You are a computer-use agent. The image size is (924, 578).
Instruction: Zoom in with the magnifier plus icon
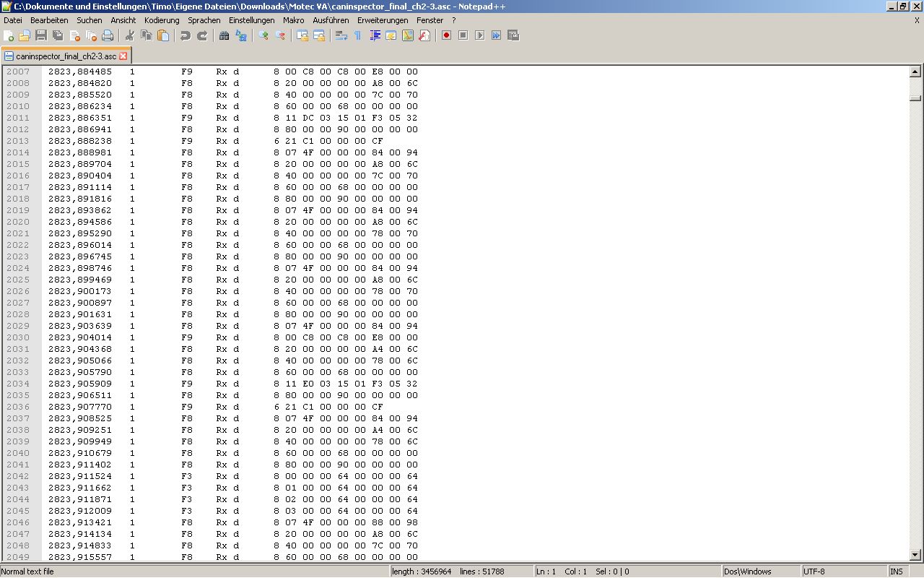click(263, 35)
